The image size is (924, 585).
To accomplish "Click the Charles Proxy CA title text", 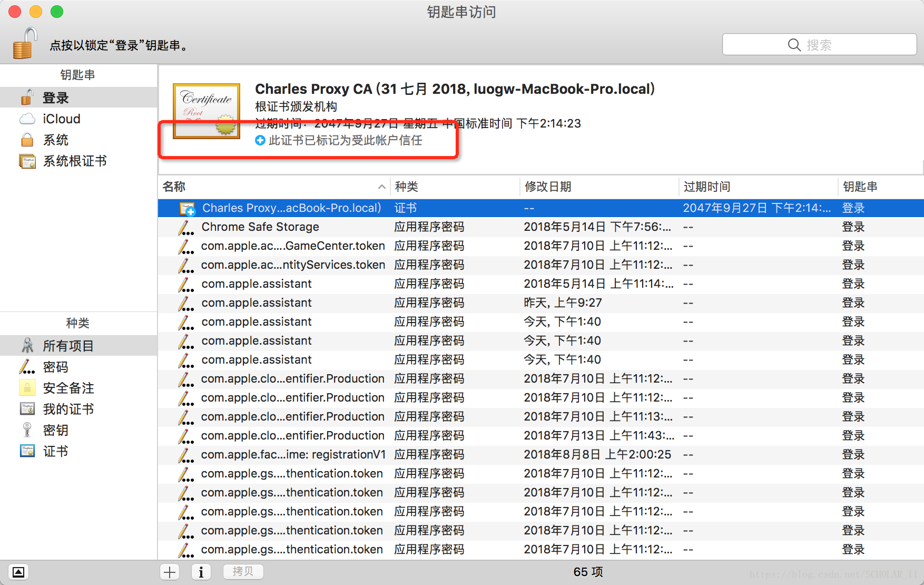I will pyautogui.click(x=455, y=89).
